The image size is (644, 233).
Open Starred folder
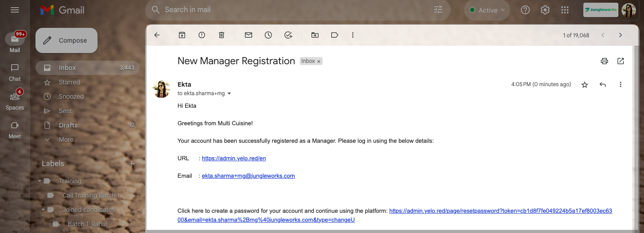coord(88,82)
